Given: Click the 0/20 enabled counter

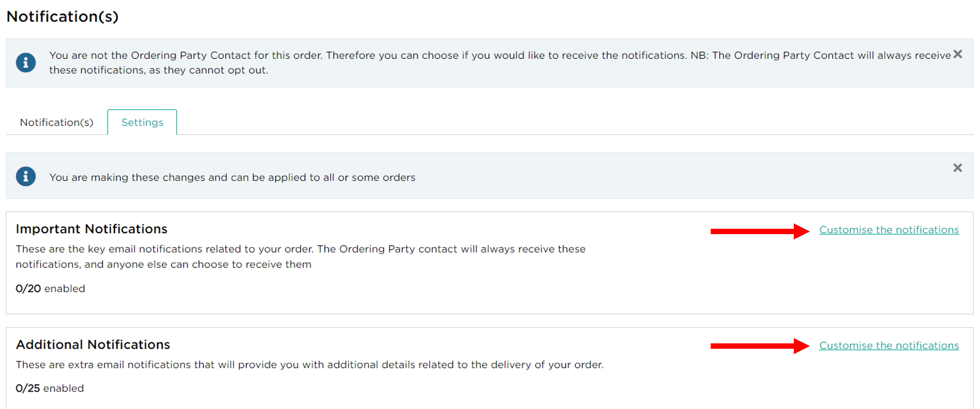Looking at the screenshot, I should point(50,289).
